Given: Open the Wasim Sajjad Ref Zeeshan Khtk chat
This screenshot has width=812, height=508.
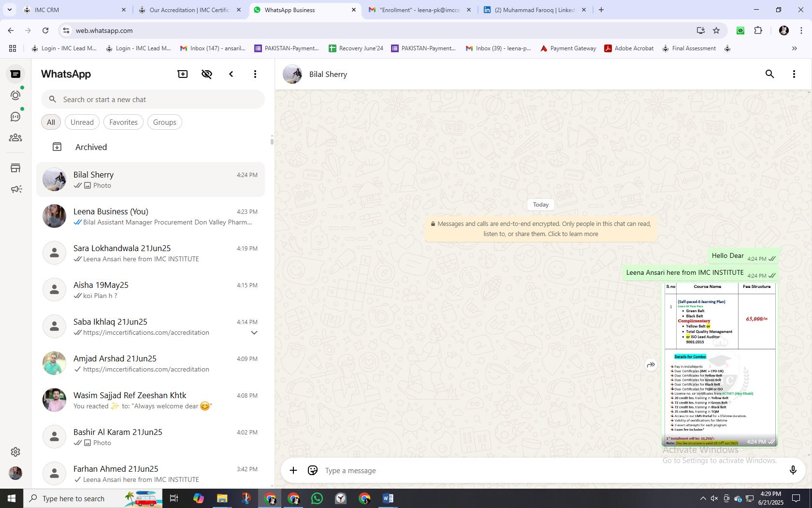Looking at the screenshot, I should pyautogui.click(x=150, y=400).
